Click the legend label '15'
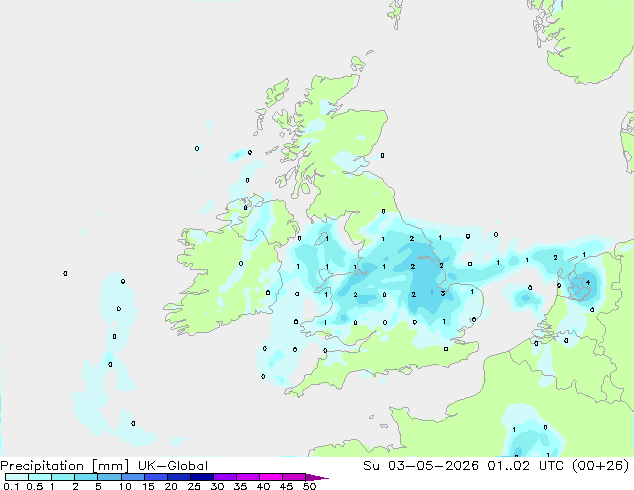 [148, 486]
